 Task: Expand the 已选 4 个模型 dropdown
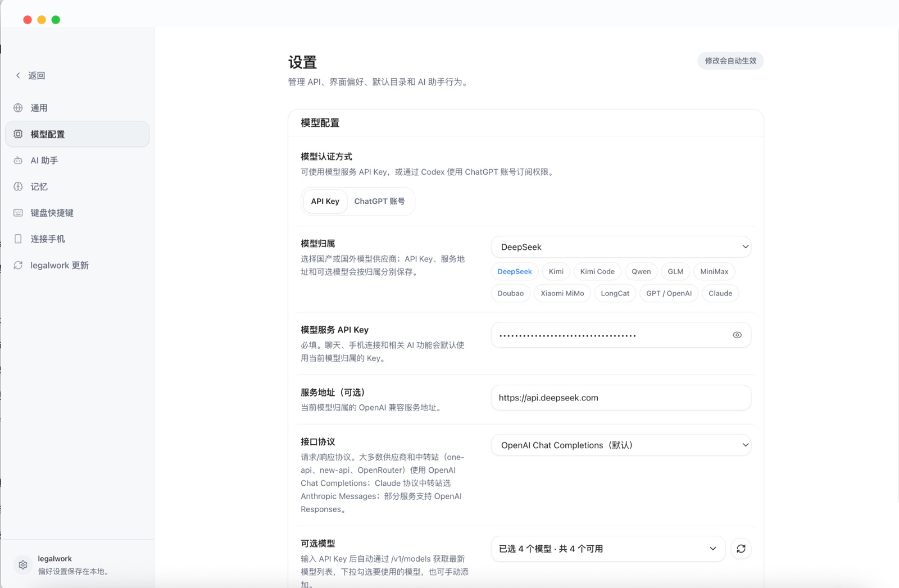click(608, 549)
